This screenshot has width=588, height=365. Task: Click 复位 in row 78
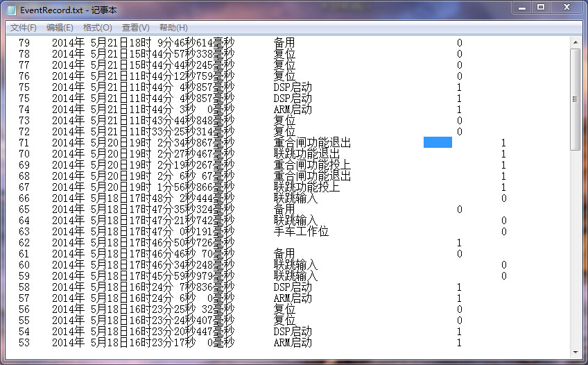284,54
